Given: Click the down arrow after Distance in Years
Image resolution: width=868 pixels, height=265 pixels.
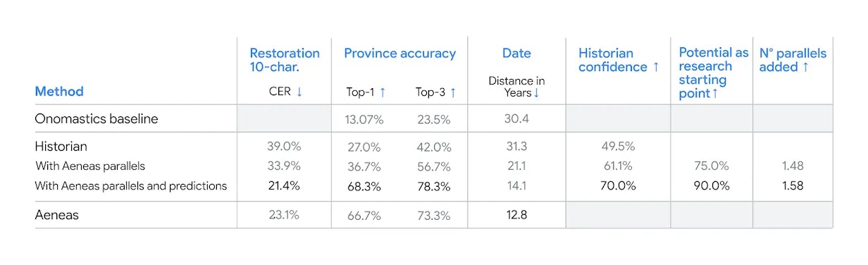Looking at the screenshot, I should [536, 93].
